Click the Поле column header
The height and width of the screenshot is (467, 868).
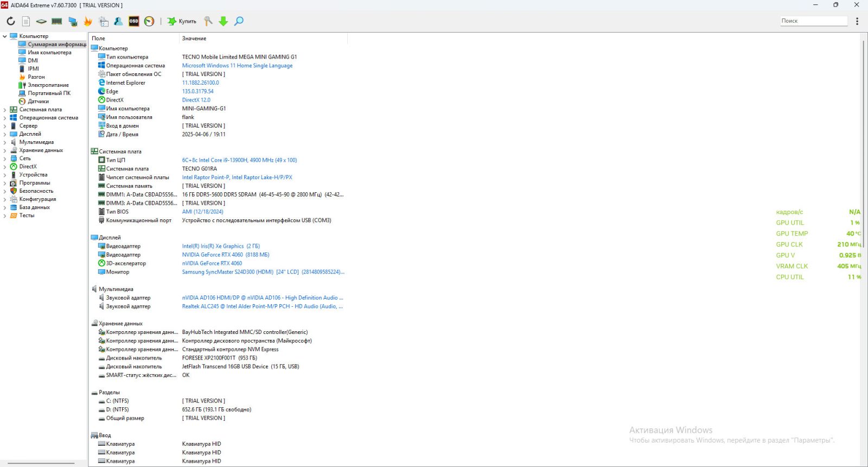pos(99,39)
